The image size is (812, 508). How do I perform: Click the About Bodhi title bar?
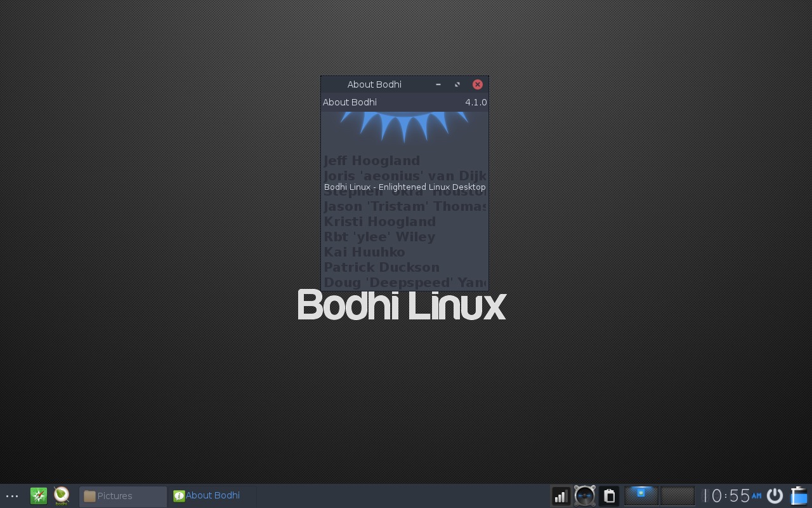(374, 84)
